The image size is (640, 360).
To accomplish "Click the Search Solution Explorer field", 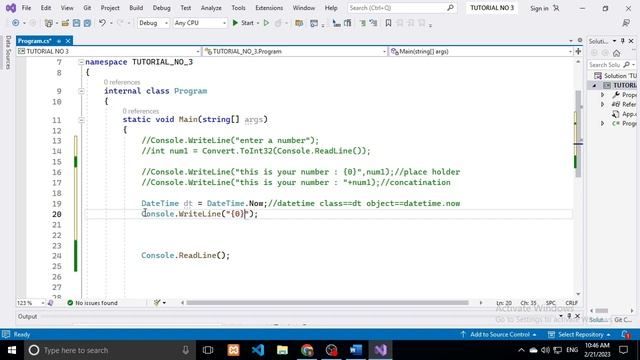I will coord(612,65).
